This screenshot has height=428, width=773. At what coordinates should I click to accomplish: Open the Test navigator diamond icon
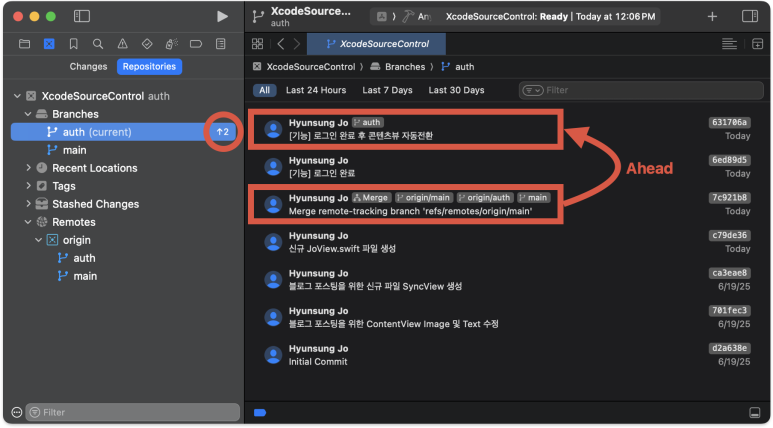147,44
